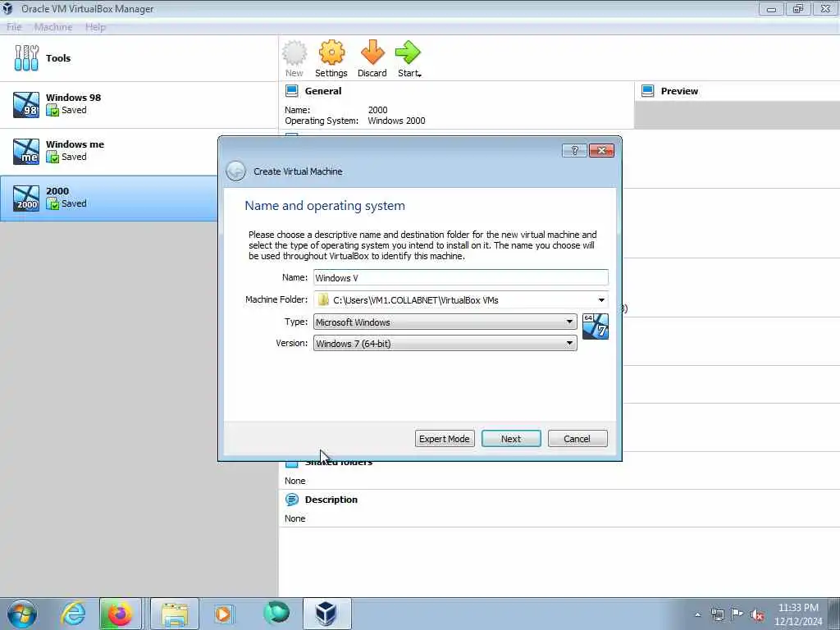Open Settings via the orange gear icon
Image resolution: width=840 pixels, height=630 pixels.
331,52
